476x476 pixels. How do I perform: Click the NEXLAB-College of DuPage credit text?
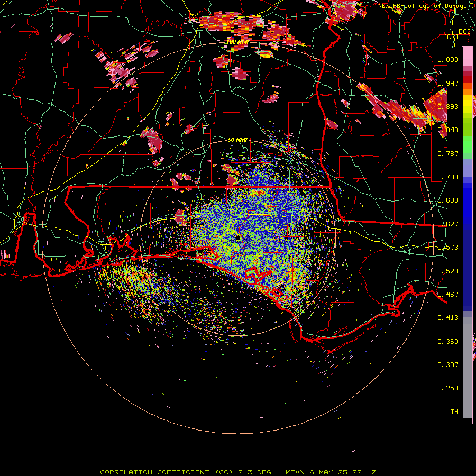pyautogui.click(x=427, y=6)
